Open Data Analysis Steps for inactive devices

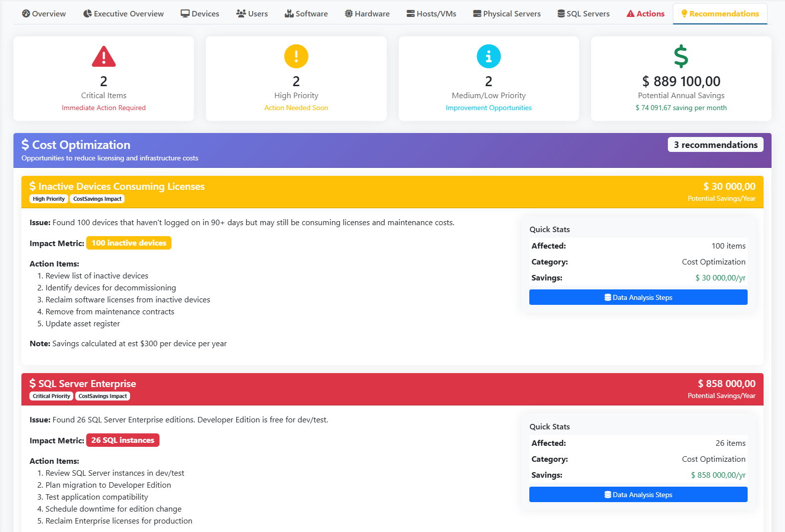[x=638, y=297]
